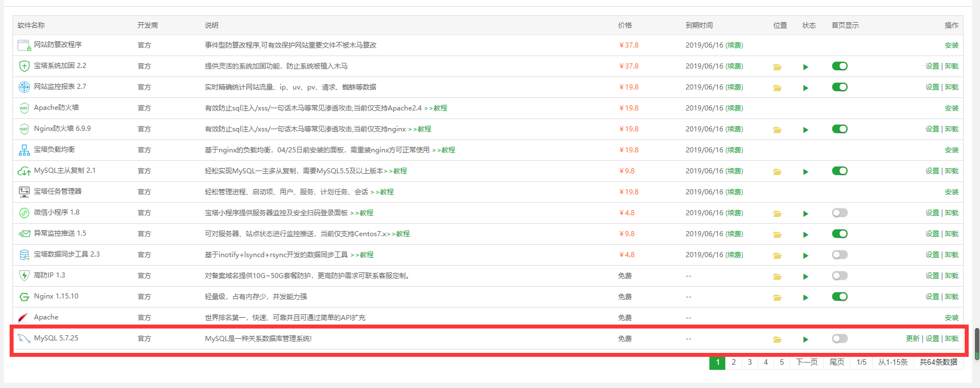The width and height of the screenshot is (980, 388).
Task: Open folder location for 宝塔系统加固 2.2
Action: [x=777, y=67]
